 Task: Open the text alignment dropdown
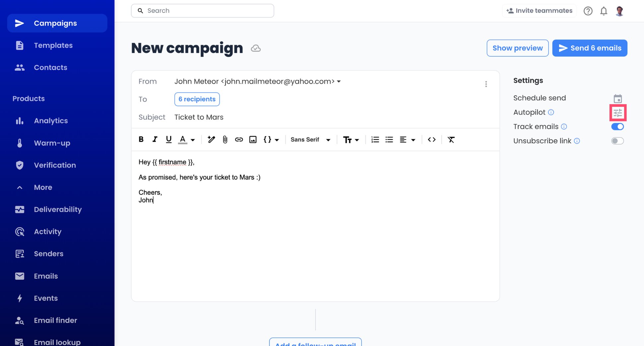(x=407, y=140)
